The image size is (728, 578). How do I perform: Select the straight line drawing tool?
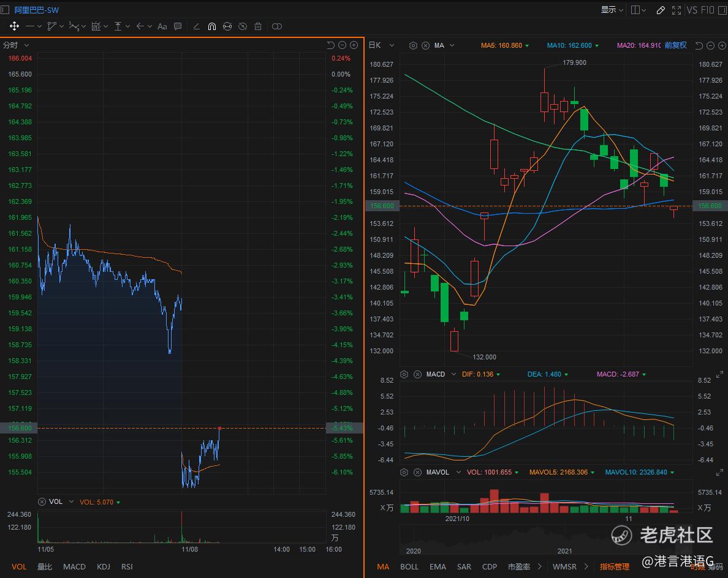(x=29, y=26)
